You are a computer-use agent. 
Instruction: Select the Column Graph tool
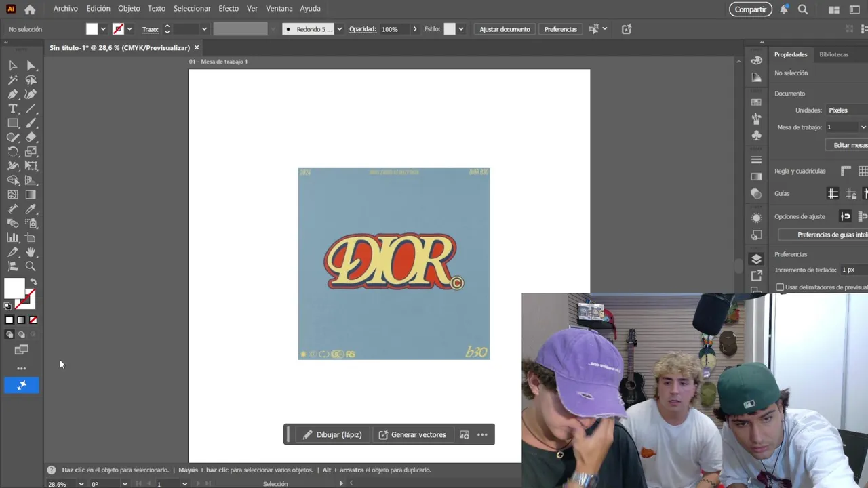point(13,238)
